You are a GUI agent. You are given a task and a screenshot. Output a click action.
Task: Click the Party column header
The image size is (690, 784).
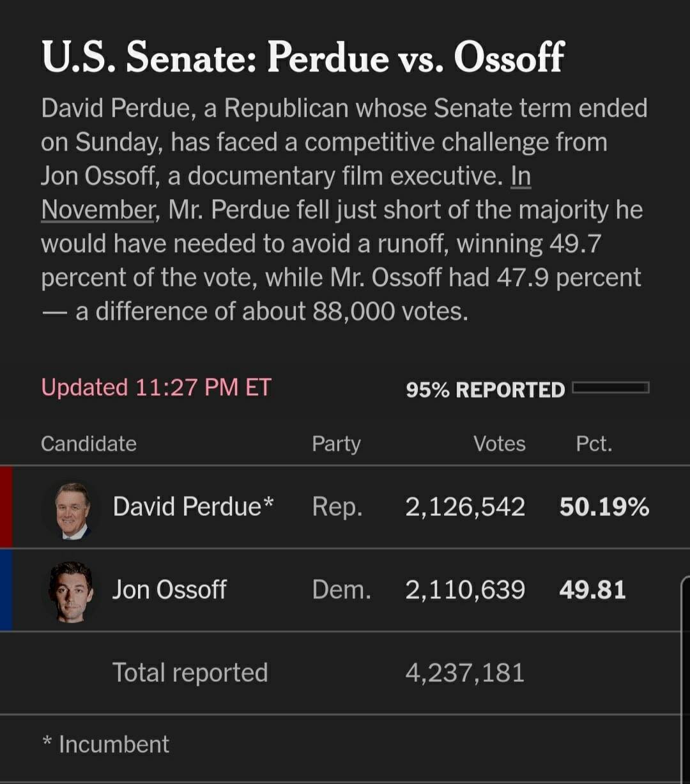(336, 444)
